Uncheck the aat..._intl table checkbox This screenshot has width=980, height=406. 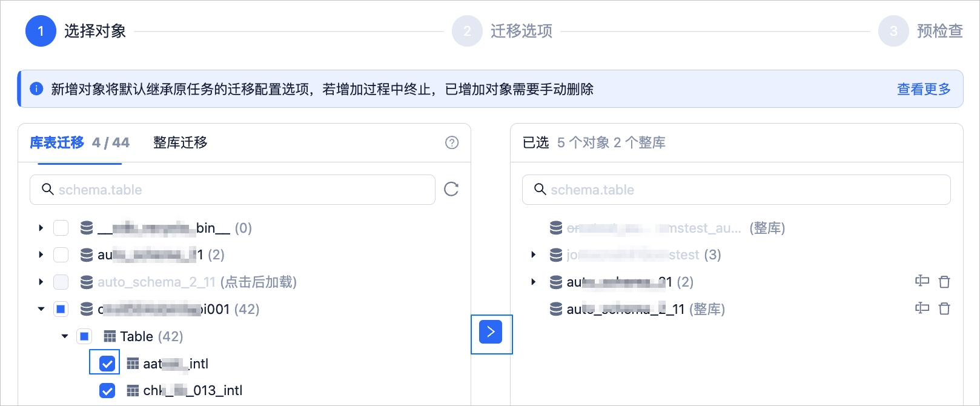pos(107,364)
